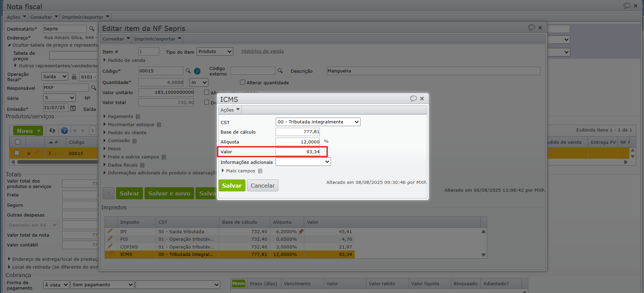The height and width of the screenshot is (293, 644).
Task: Open Imprimir/exportar menu in Editar item dialog
Action: [158, 39]
